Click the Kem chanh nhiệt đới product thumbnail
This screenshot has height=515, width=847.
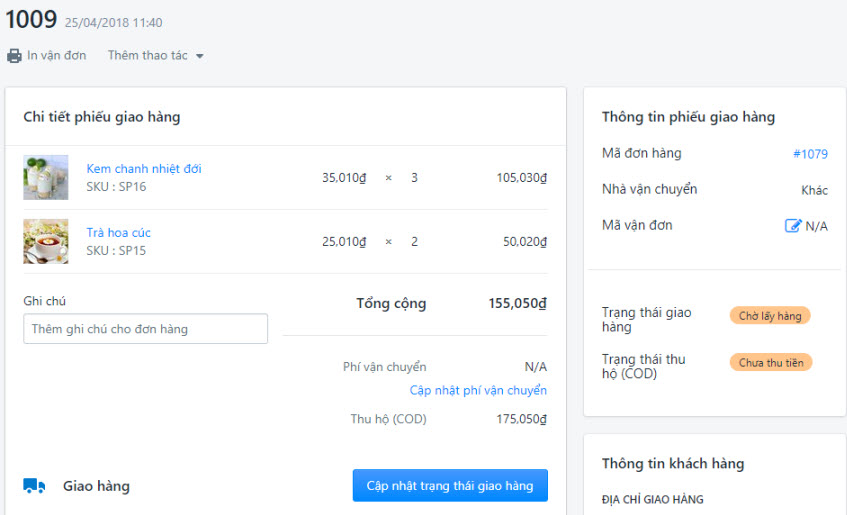click(x=46, y=177)
